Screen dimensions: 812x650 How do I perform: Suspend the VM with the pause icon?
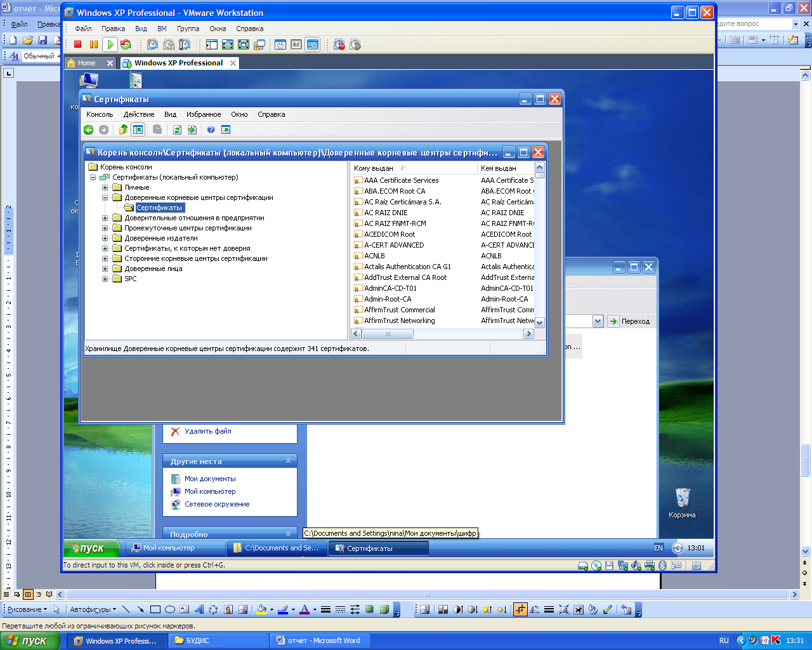click(x=94, y=44)
